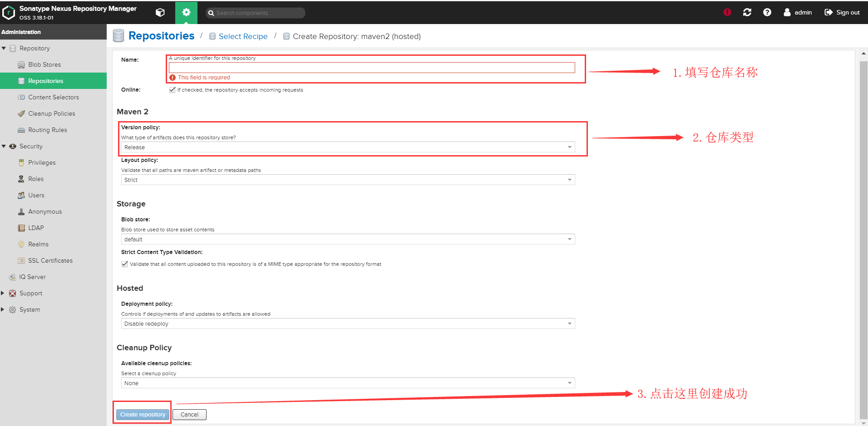Click the Sign out arrow icon
This screenshot has height=426, width=868.
coord(829,13)
